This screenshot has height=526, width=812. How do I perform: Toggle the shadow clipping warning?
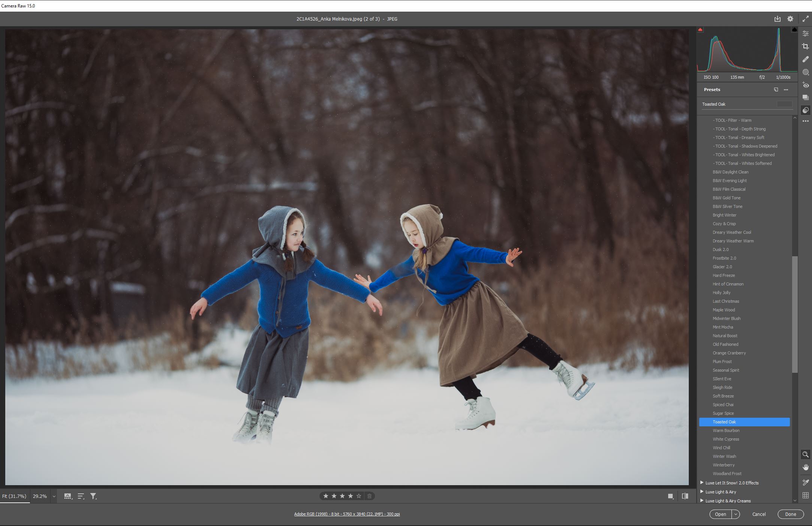tap(700, 30)
